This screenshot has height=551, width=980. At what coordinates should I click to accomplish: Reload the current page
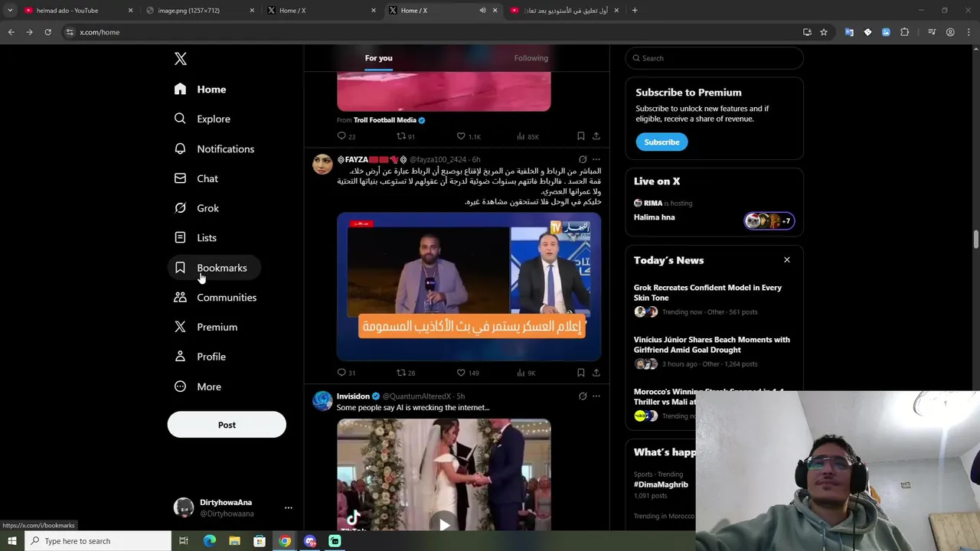[47, 32]
